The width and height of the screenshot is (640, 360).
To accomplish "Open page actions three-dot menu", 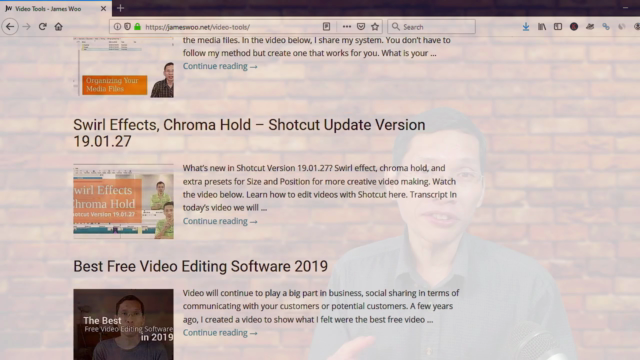I will [x=347, y=27].
